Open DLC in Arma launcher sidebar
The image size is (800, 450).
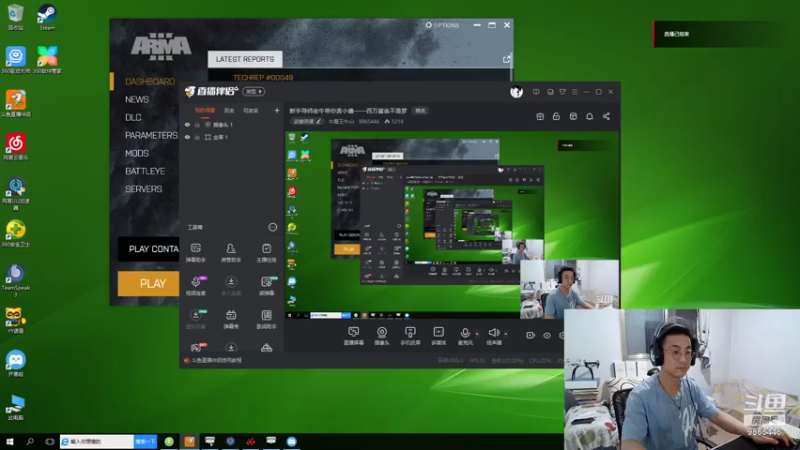click(133, 117)
